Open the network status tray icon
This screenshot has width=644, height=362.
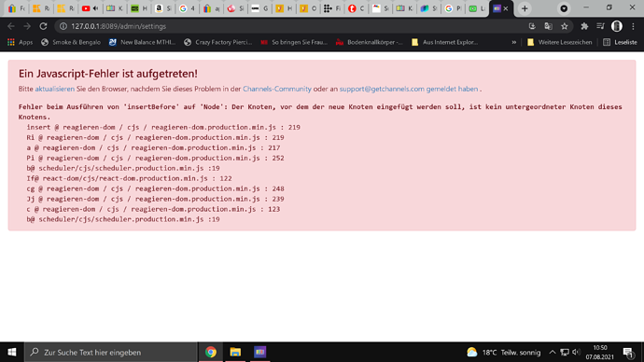565,352
